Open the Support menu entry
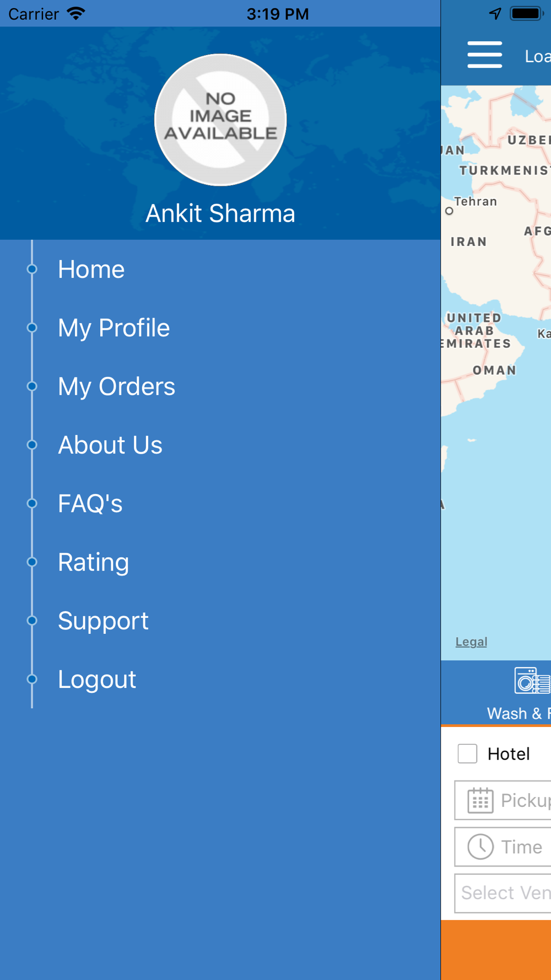The height and width of the screenshot is (980, 551). pos(103,621)
